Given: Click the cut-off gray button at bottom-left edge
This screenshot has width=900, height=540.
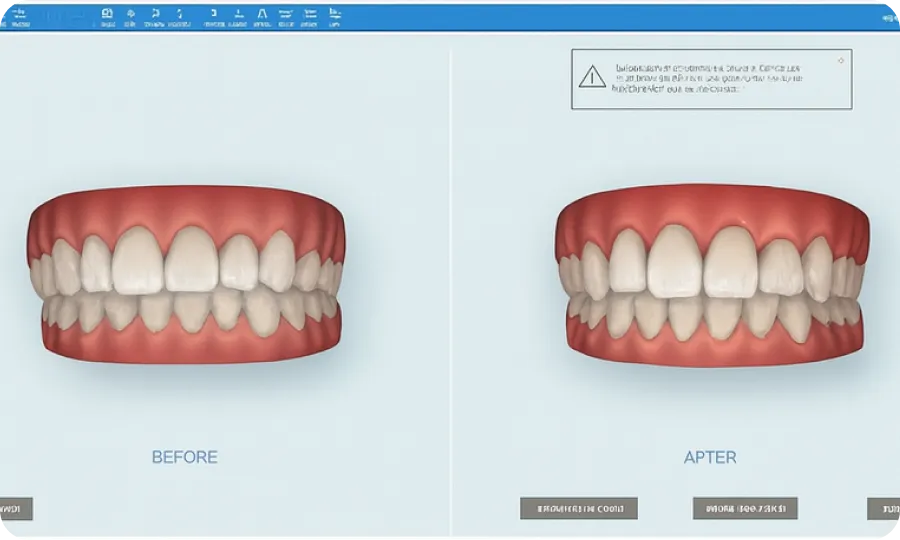Looking at the screenshot, I should 16,508.
